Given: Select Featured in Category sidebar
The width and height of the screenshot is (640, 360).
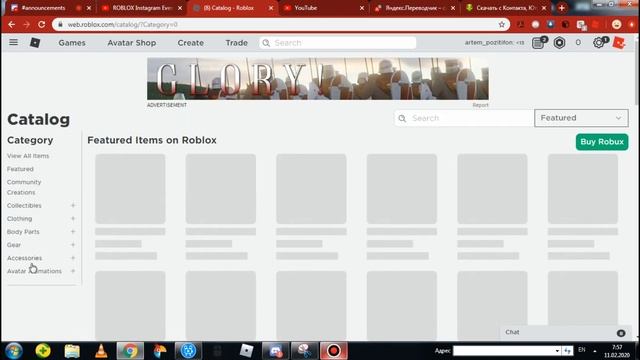Looking at the screenshot, I should point(20,169).
